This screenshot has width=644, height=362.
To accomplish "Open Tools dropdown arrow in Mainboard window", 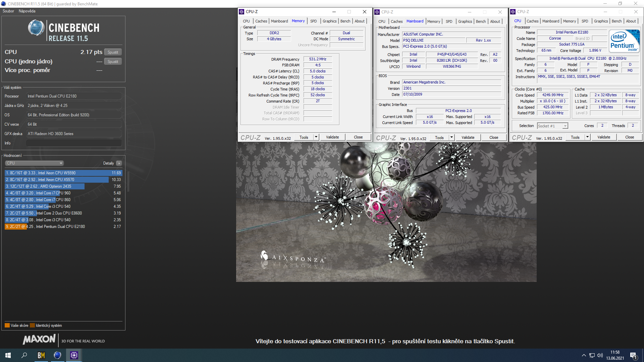I will [451, 137].
